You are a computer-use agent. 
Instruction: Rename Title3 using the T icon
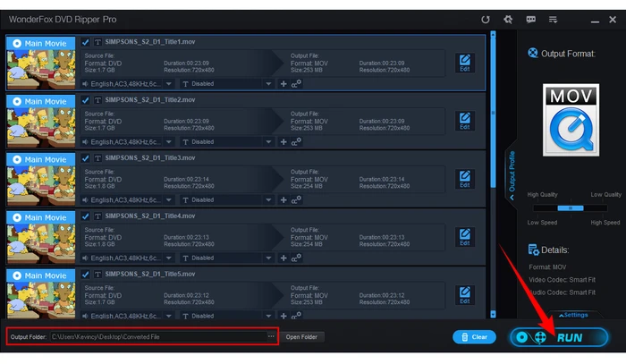(x=97, y=158)
